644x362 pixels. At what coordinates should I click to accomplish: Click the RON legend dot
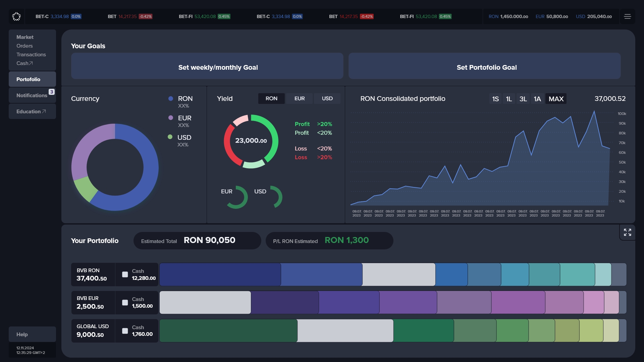point(171,99)
